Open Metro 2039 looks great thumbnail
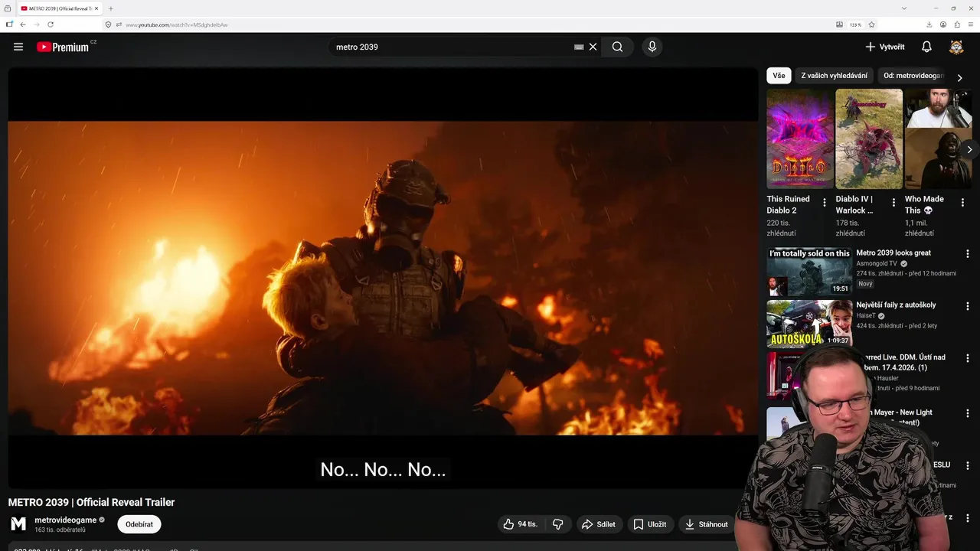This screenshot has width=980, height=551. coord(809,272)
